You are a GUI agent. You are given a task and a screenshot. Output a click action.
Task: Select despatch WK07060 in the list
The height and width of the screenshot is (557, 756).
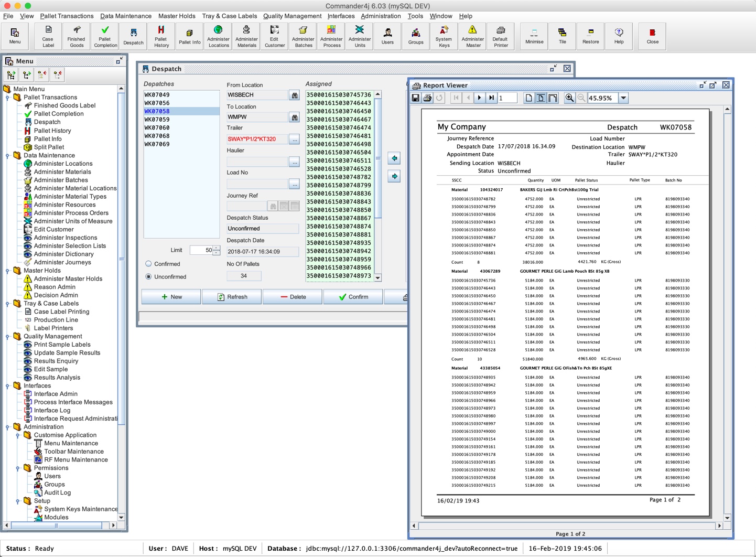(157, 127)
